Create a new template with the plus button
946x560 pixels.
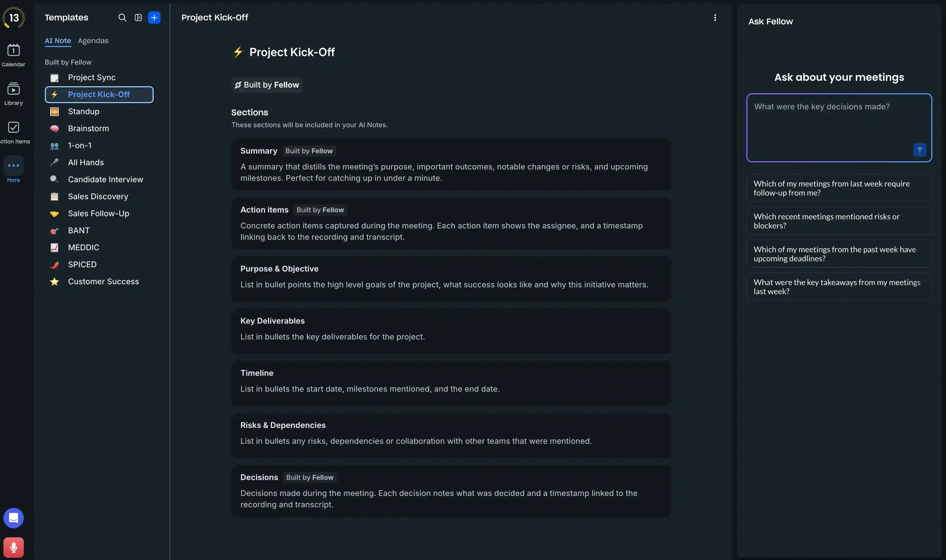point(154,17)
